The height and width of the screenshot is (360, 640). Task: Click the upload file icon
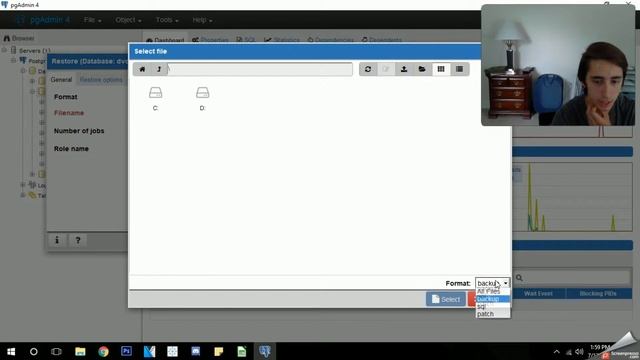click(x=404, y=69)
